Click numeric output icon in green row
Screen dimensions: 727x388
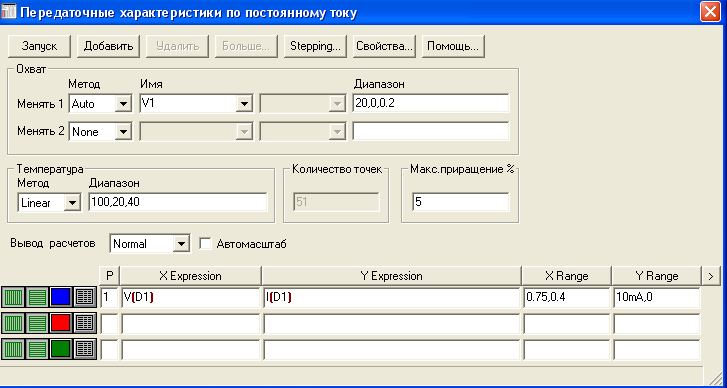[x=85, y=349]
